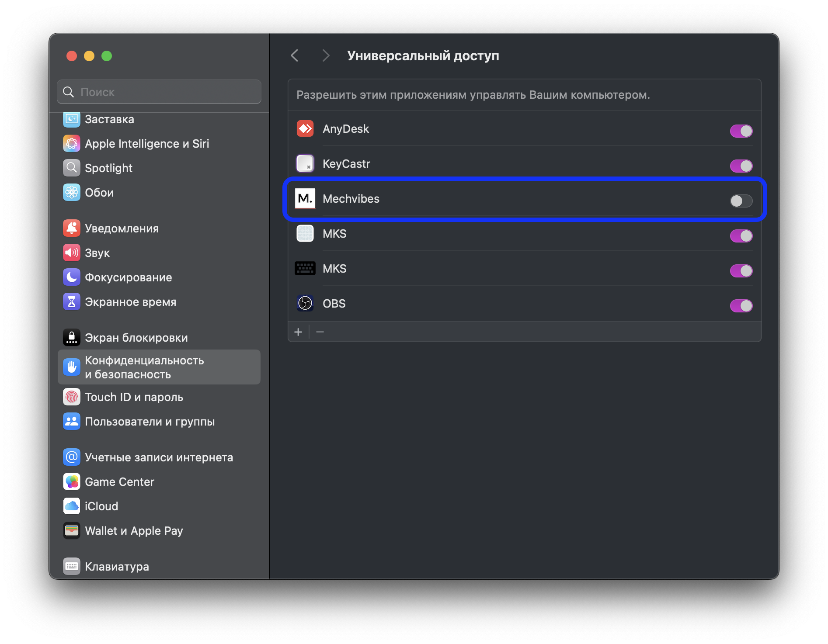Open Game Center from sidebar
The height and width of the screenshot is (644, 828).
119,482
